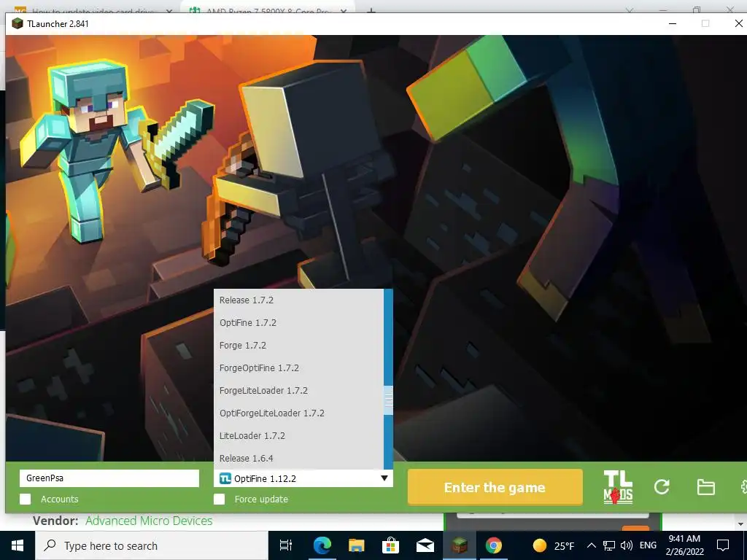Image resolution: width=747 pixels, height=560 pixels.
Task: Open network status tray icon
Action: [609, 545]
